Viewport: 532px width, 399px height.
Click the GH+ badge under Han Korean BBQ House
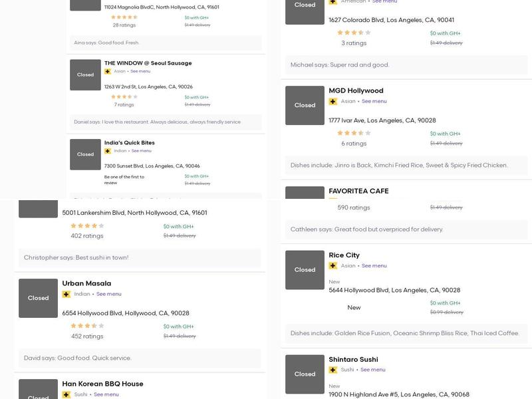point(66,394)
